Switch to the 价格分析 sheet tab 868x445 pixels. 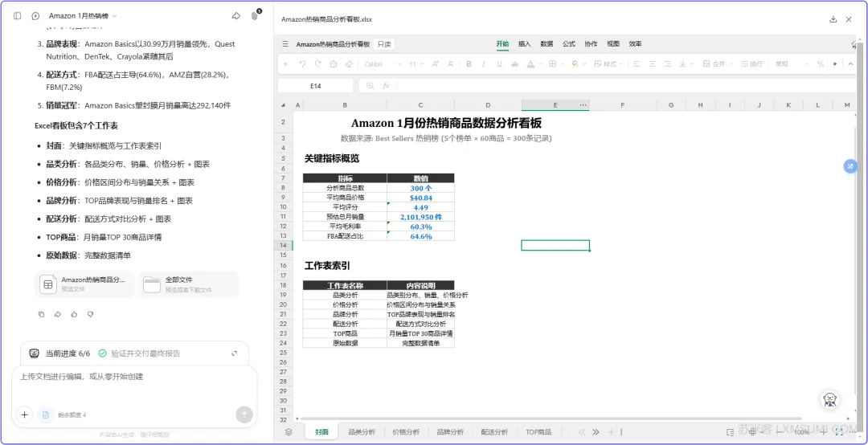pos(406,431)
